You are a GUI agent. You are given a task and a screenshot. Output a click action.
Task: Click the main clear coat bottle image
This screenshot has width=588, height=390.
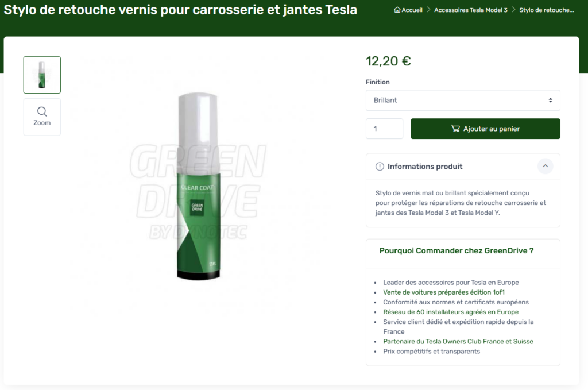(x=198, y=186)
